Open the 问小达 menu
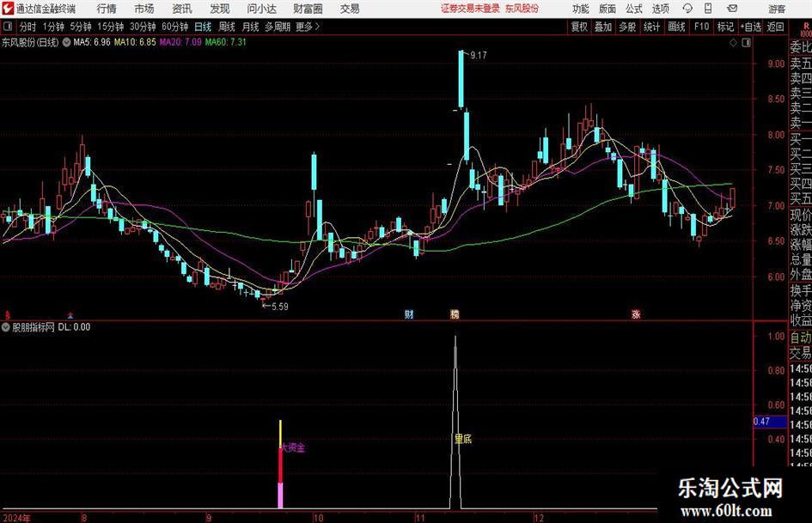This screenshot has width=812, height=523. (x=261, y=9)
